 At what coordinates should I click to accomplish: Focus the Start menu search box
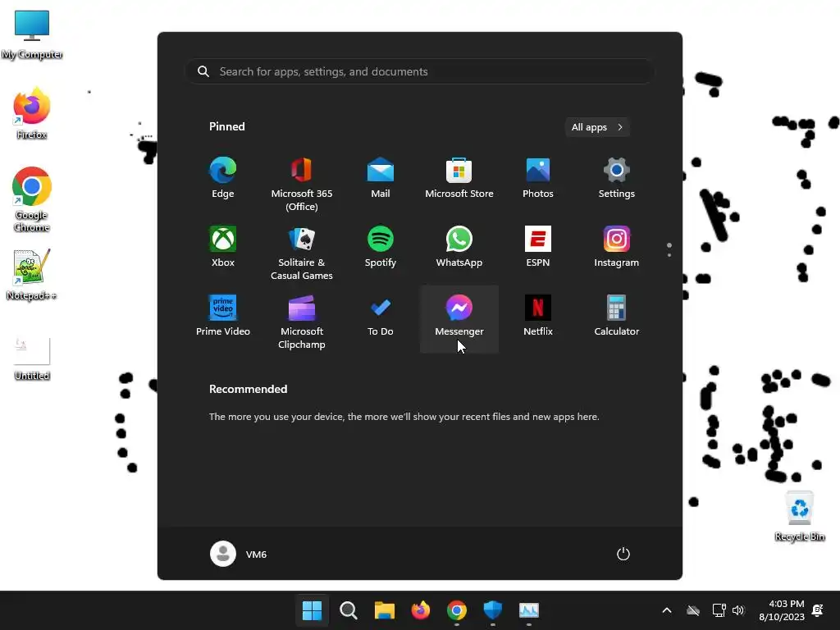pos(419,71)
